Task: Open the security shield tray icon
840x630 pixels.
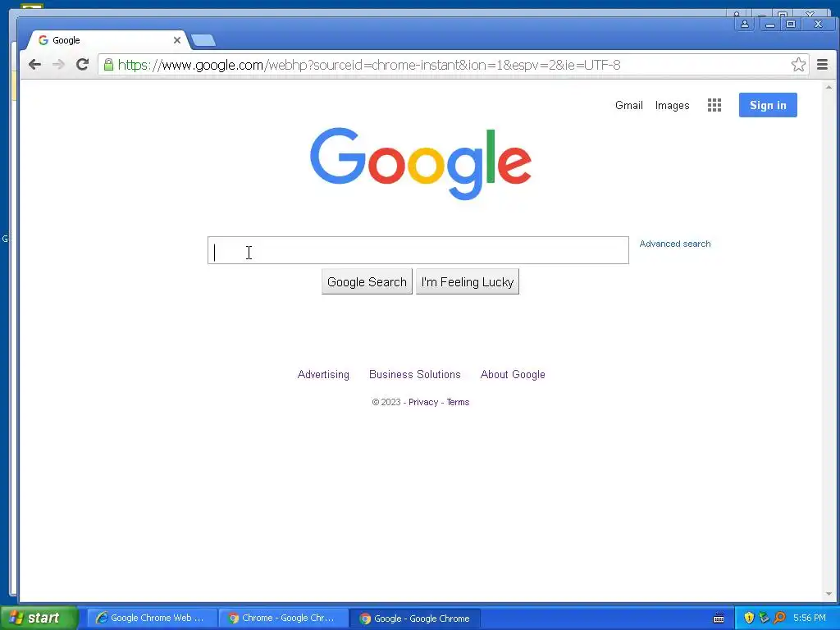Action: (749, 618)
